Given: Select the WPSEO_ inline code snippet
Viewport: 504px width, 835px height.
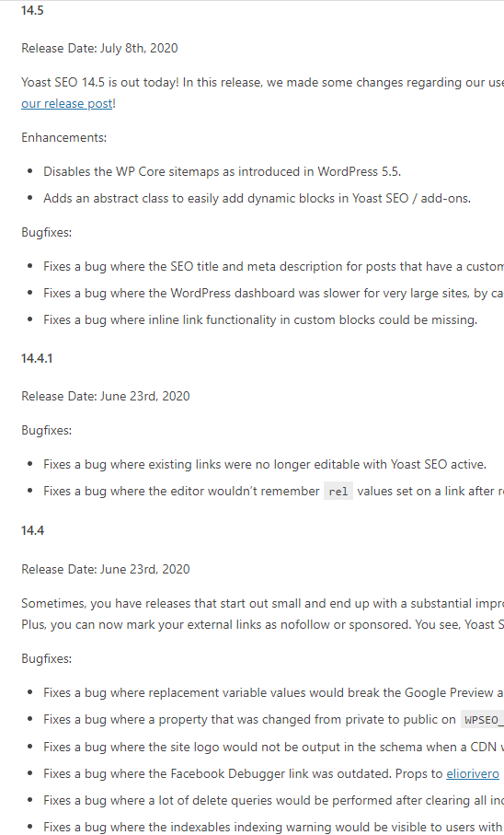Looking at the screenshot, I should (x=482, y=720).
